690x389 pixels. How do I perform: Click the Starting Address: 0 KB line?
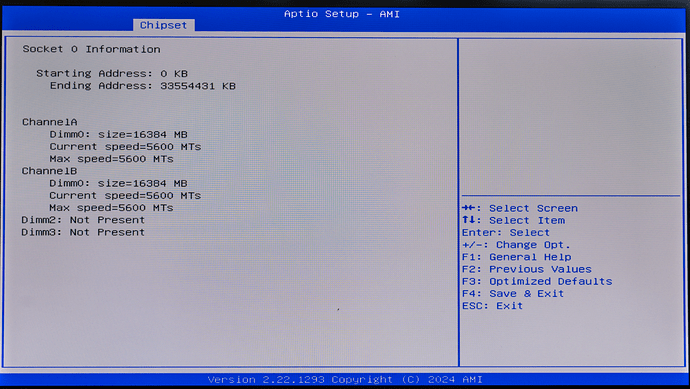112,73
